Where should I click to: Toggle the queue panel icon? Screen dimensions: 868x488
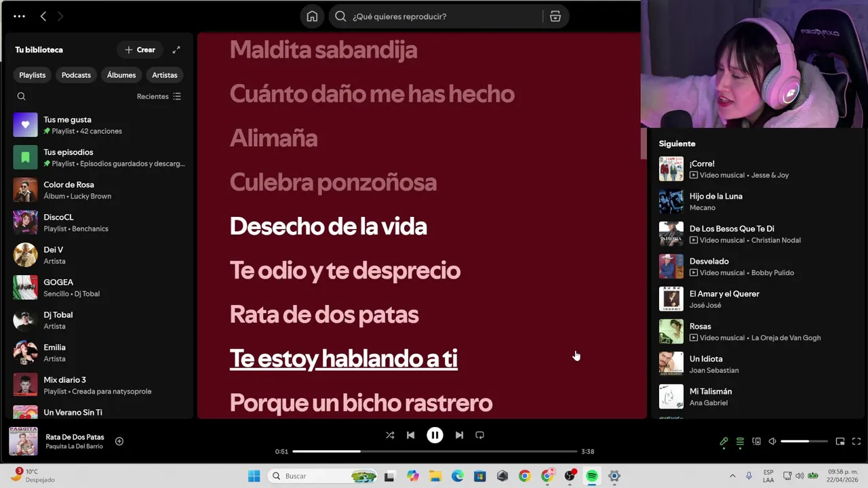point(740,441)
